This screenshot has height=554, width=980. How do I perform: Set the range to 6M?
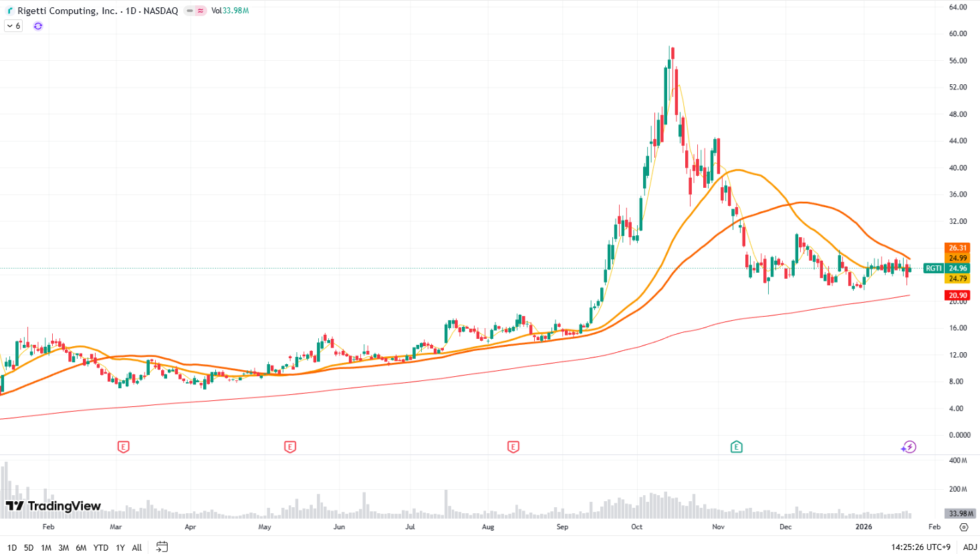point(81,547)
